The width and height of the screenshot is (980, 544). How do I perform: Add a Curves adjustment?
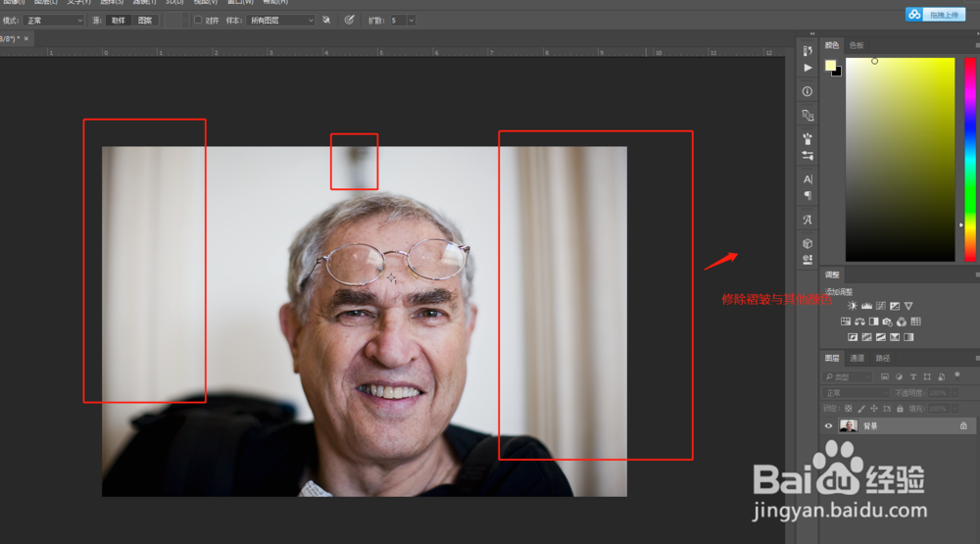coord(881,306)
